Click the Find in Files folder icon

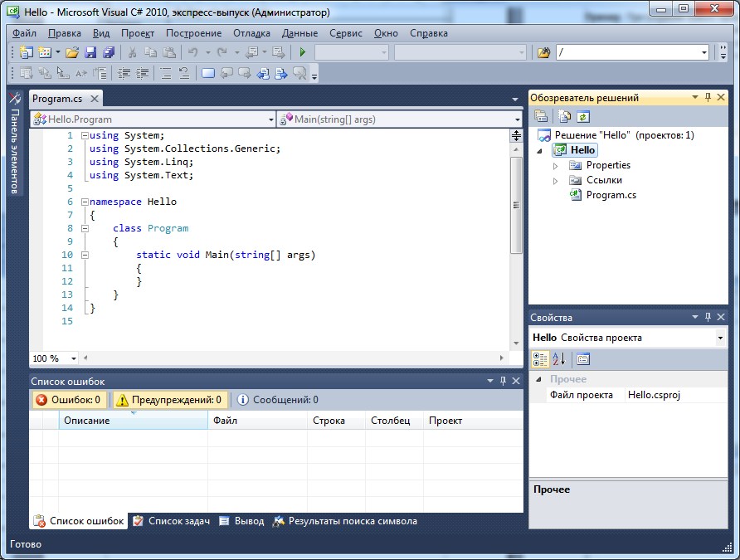(543, 52)
